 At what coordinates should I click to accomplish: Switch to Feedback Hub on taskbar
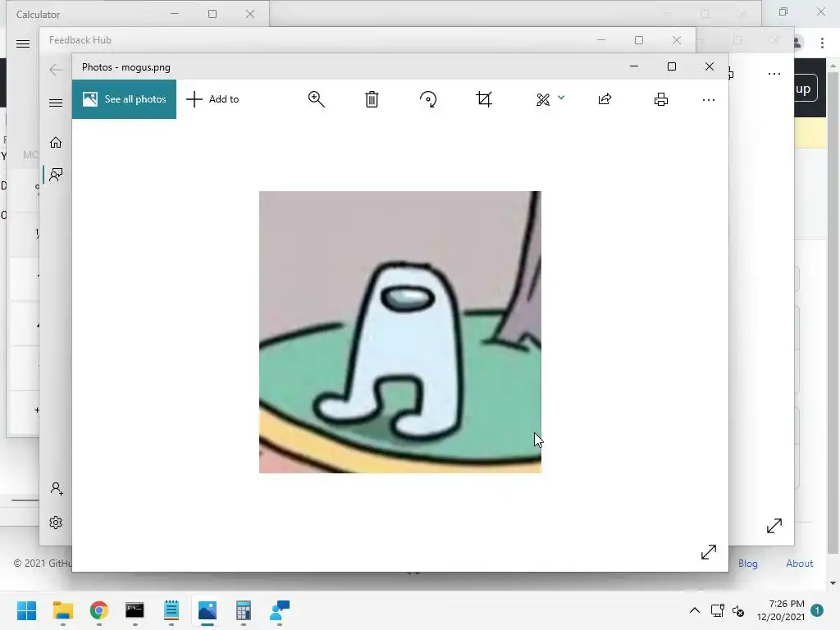[280, 610]
